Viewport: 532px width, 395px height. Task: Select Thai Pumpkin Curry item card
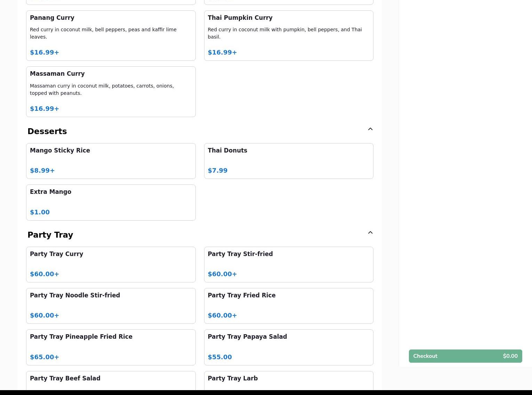[288, 35]
